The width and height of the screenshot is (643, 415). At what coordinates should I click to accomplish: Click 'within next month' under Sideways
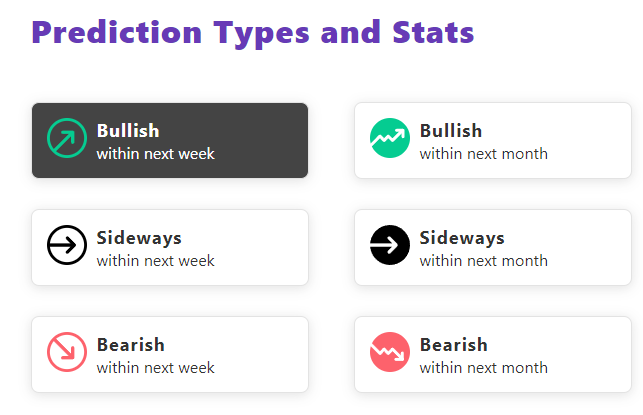[x=483, y=261]
